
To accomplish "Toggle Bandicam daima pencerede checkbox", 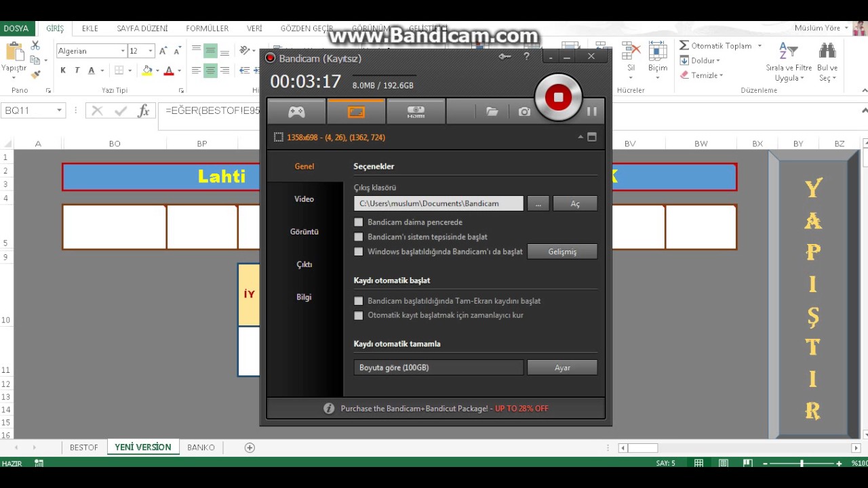I will pyautogui.click(x=359, y=222).
